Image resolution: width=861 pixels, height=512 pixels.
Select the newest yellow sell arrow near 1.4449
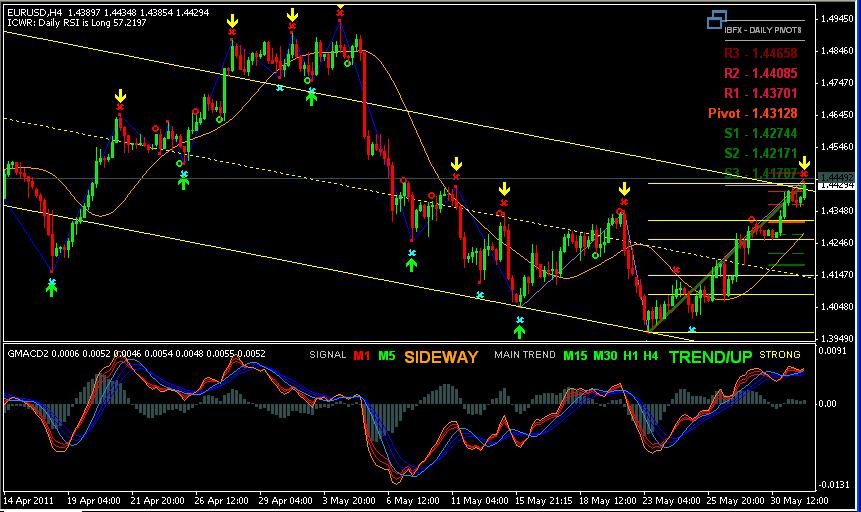(804, 163)
